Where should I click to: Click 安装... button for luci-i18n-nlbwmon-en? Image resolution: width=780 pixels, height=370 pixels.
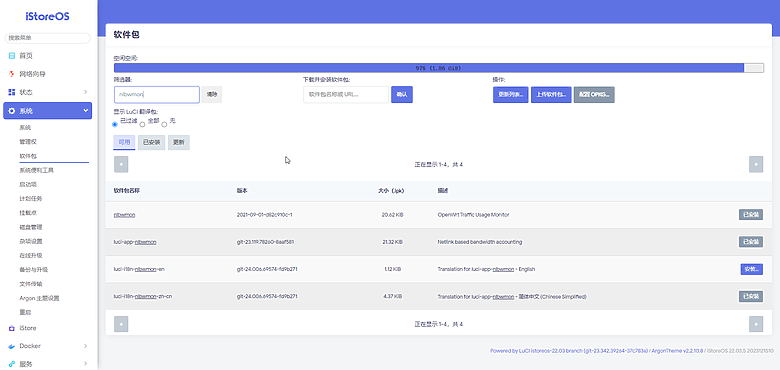click(752, 269)
